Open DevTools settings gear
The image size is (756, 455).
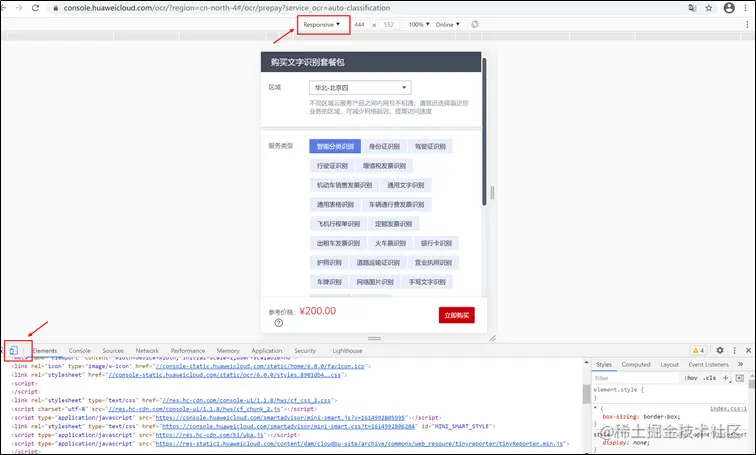click(720, 350)
